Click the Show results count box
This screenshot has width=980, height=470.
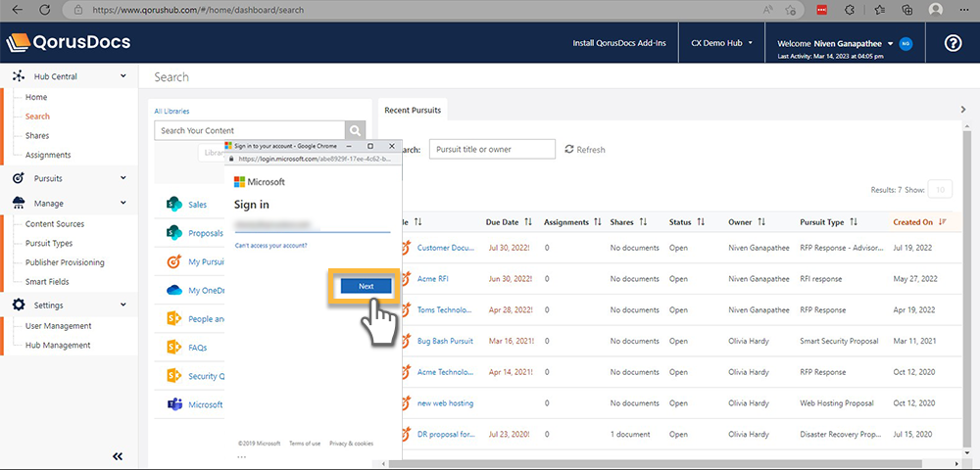[940, 190]
